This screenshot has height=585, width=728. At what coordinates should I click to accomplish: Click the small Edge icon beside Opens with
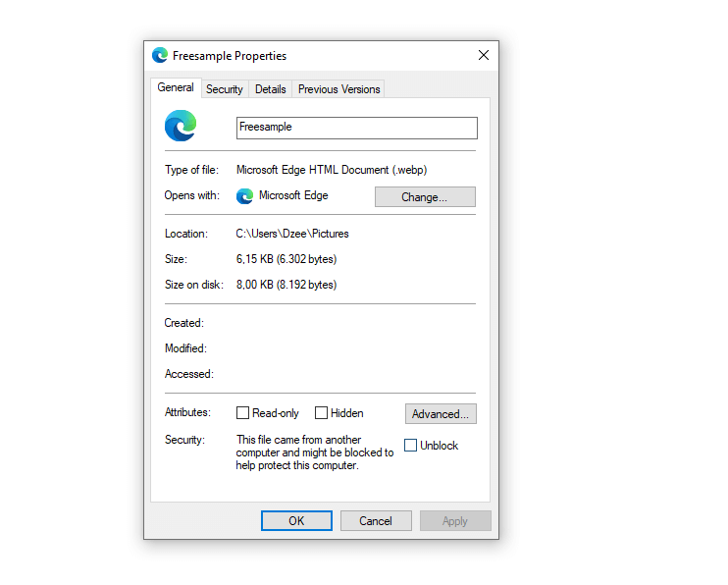[244, 196]
